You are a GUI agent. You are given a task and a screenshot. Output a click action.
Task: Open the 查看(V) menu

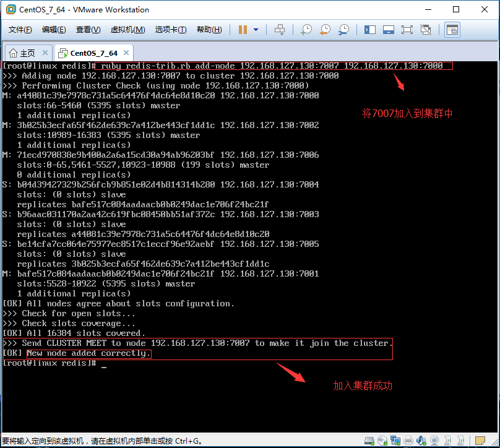[88, 30]
